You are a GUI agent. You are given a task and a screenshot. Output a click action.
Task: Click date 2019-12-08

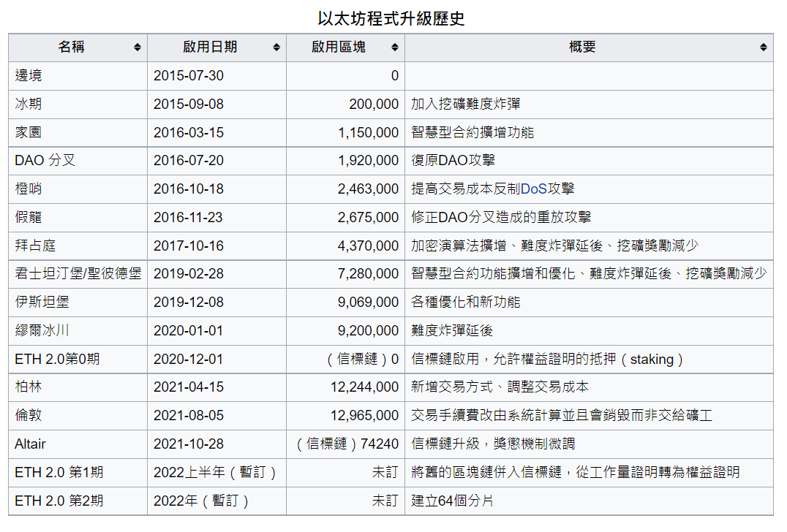coord(189,303)
